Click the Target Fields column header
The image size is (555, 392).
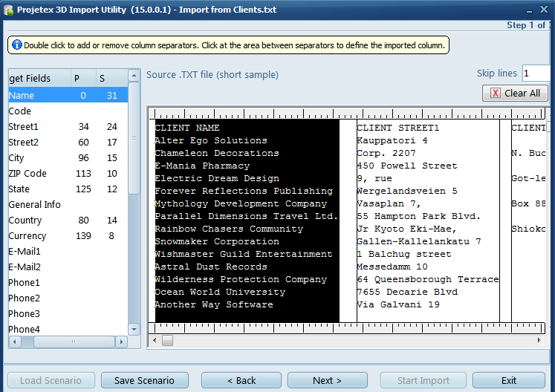pos(39,78)
